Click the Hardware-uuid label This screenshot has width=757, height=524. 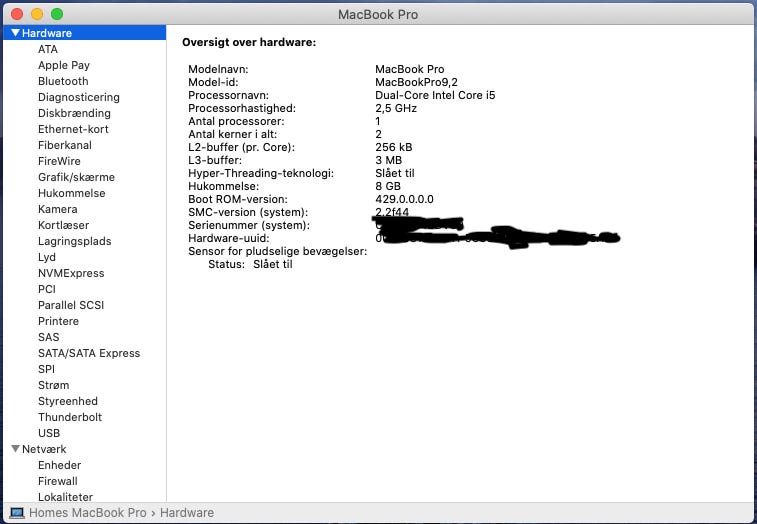[x=228, y=238]
